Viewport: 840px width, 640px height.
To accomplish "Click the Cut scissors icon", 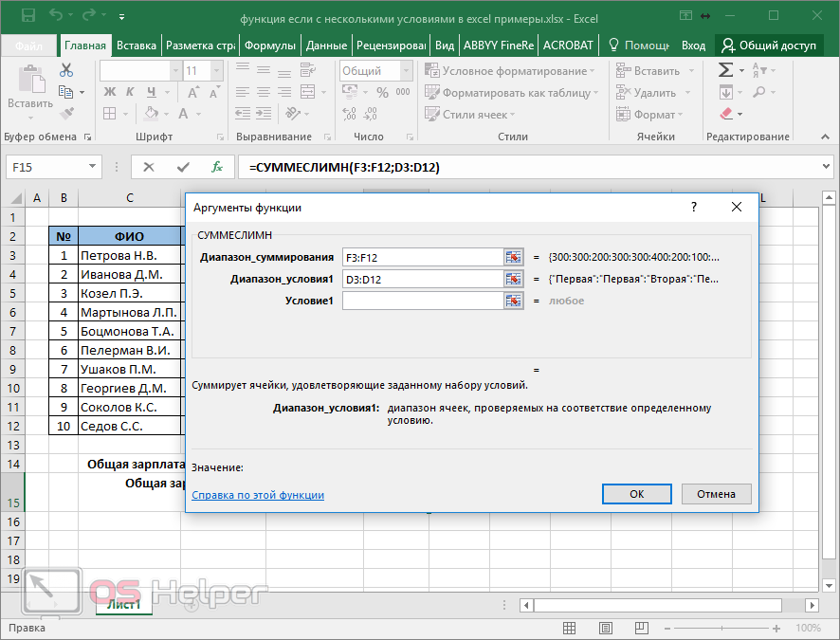I will pyautogui.click(x=66, y=70).
